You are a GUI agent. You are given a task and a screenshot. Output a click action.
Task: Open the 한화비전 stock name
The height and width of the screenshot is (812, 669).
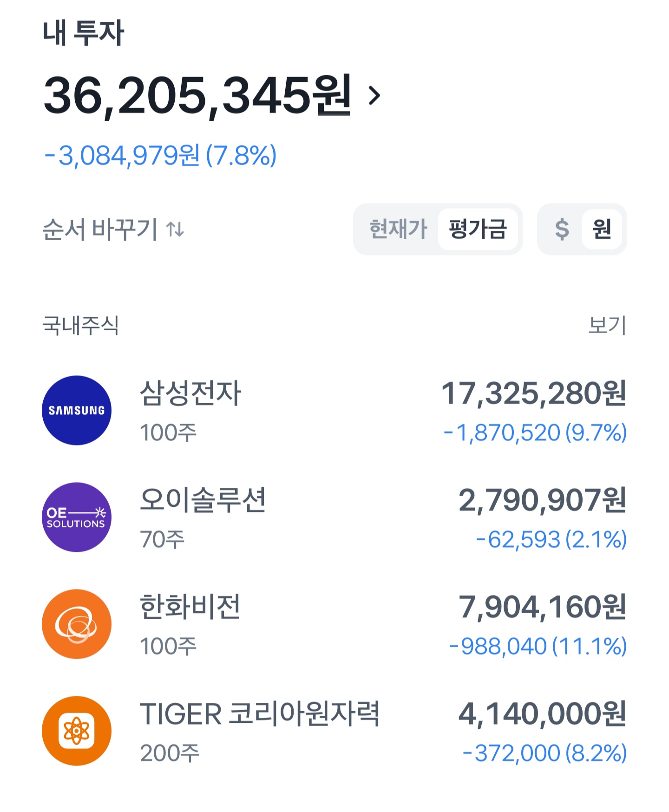tap(190, 607)
